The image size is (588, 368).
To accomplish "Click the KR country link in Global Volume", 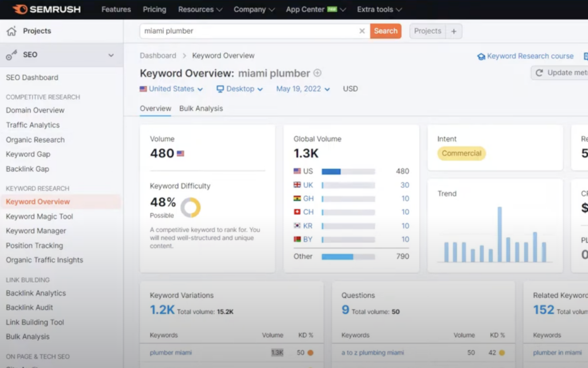I will click(x=308, y=226).
